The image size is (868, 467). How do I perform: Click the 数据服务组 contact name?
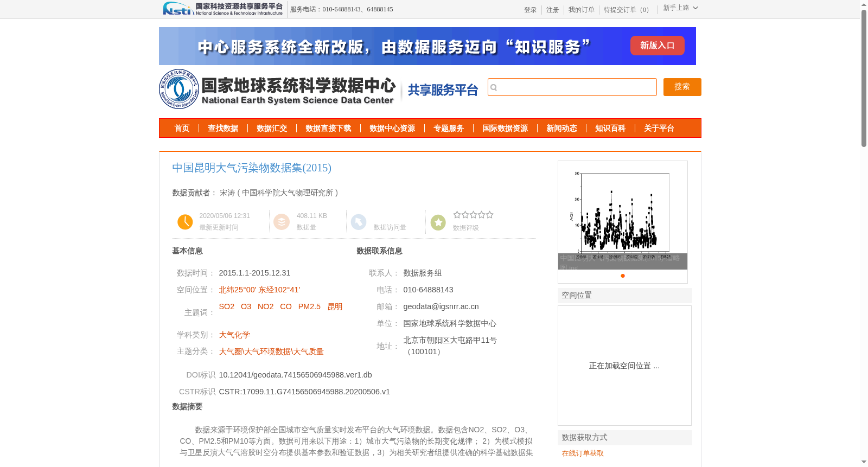[423, 273]
